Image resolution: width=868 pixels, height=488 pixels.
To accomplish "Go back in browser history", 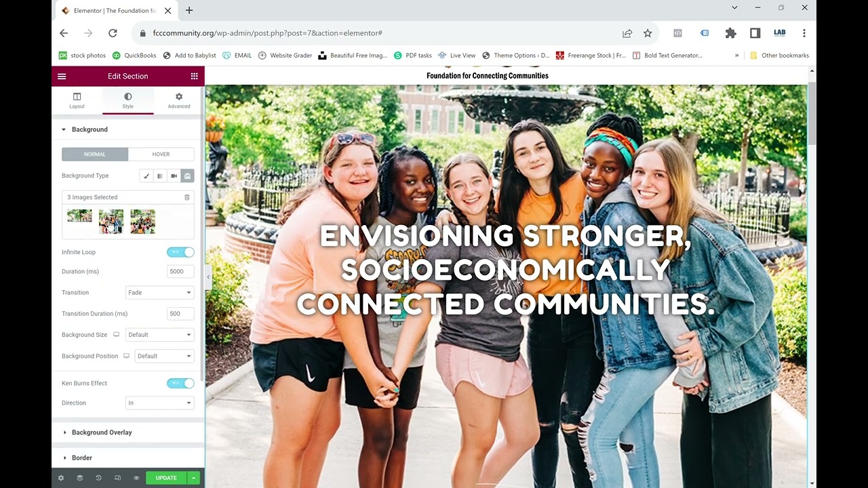I will tap(64, 33).
